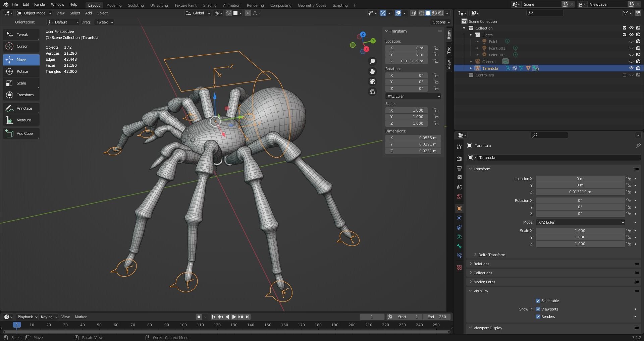Open the Keying popover
The height and width of the screenshot is (341, 644).
[x=49, y=317]
